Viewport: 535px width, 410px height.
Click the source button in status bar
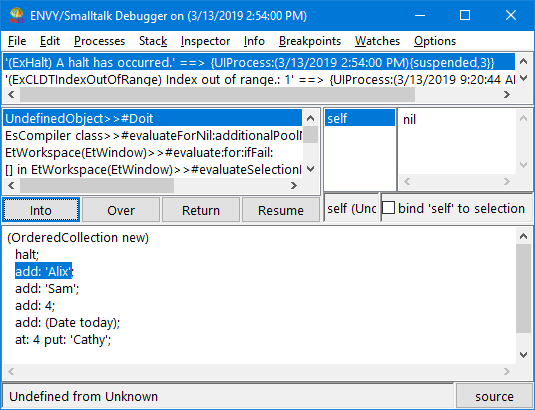coord(494,396)
